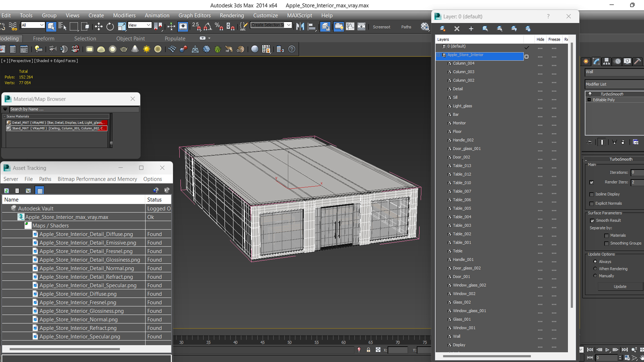Click the Delete layer X icon
The height and width of the screenshot is (362, 644).
pyautogui.click(x=457, y=29)
